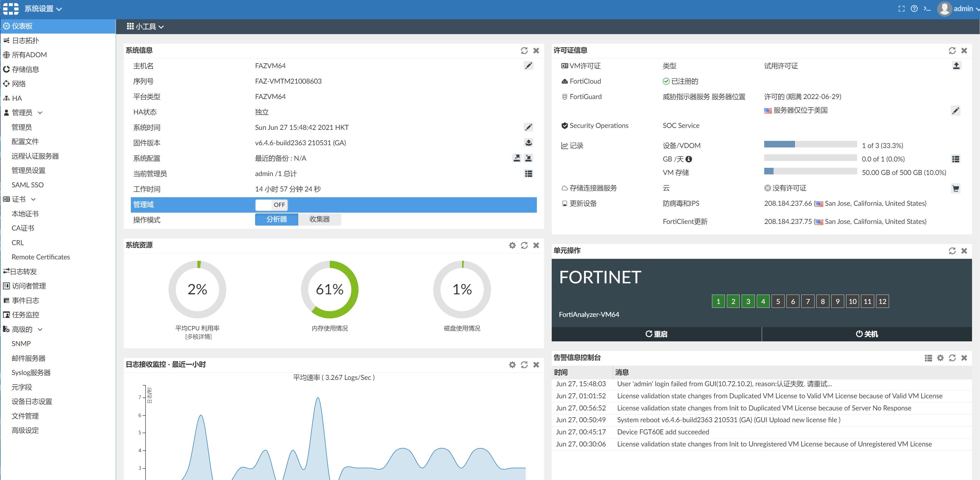Select 收集器 operation mode
The width and height of the screenshot is (980, 480).
[319, 219]
